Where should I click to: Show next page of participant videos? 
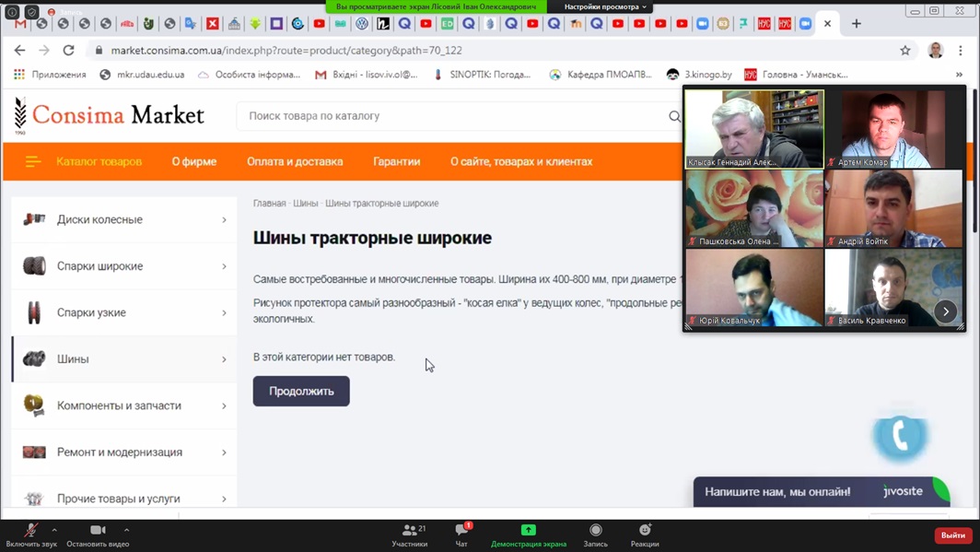945,311
